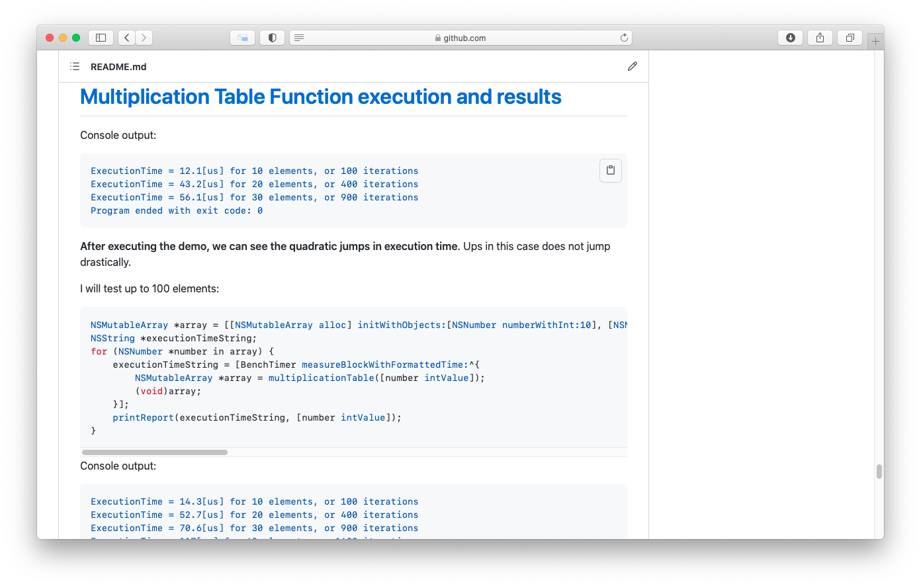Copy the console output code snippet
Screen dimensions: 921x588
(609, 170)
